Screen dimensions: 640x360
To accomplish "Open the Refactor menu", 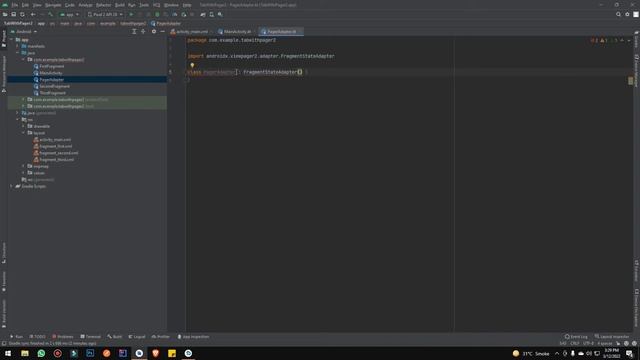I will click(103, 5).
